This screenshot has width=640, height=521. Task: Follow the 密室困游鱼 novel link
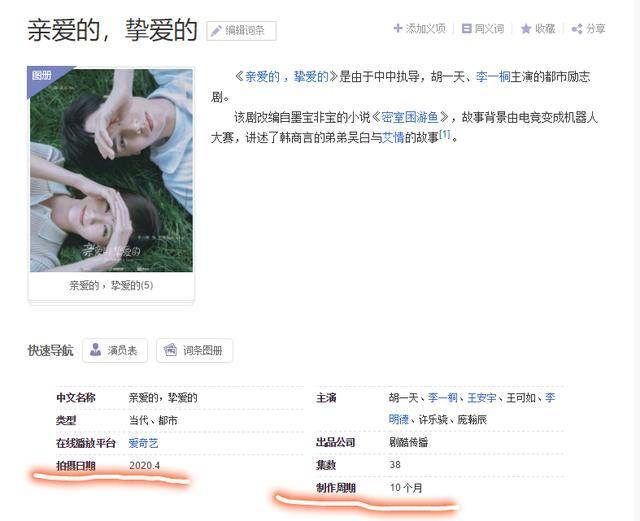pyautogui.click(x=409, y=118)
